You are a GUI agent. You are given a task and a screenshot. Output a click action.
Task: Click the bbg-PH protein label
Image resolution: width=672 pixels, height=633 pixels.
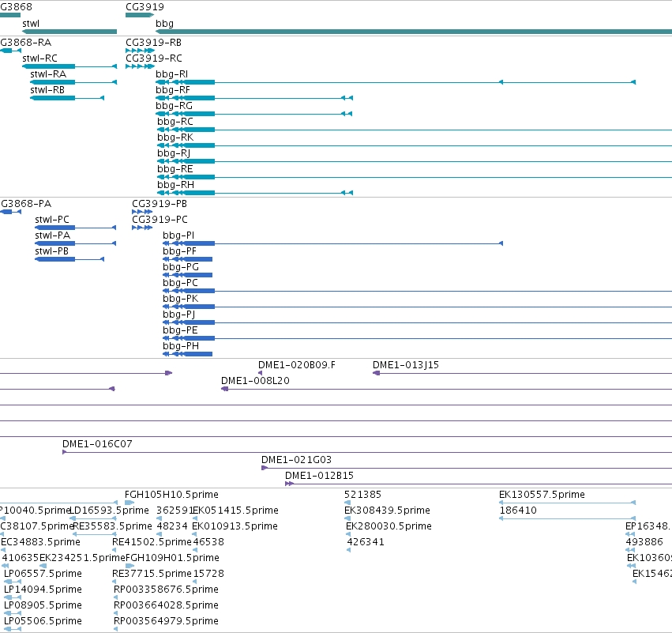pyautogui.click(x=180, y=346)
